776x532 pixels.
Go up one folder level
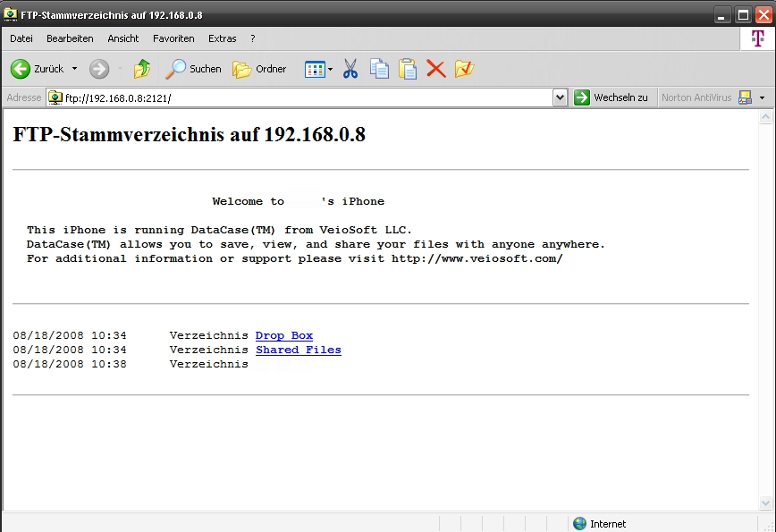pyautogui.click(x=142, y=69)
